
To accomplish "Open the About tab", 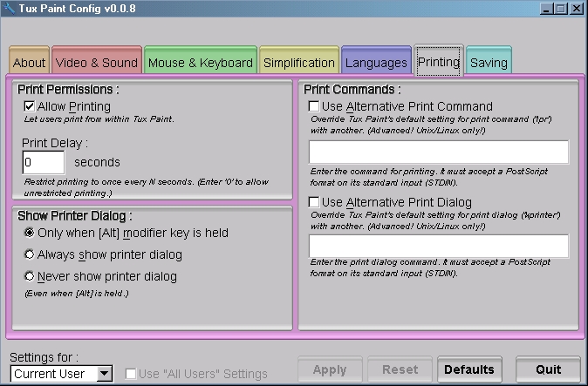I will point(29,63).
